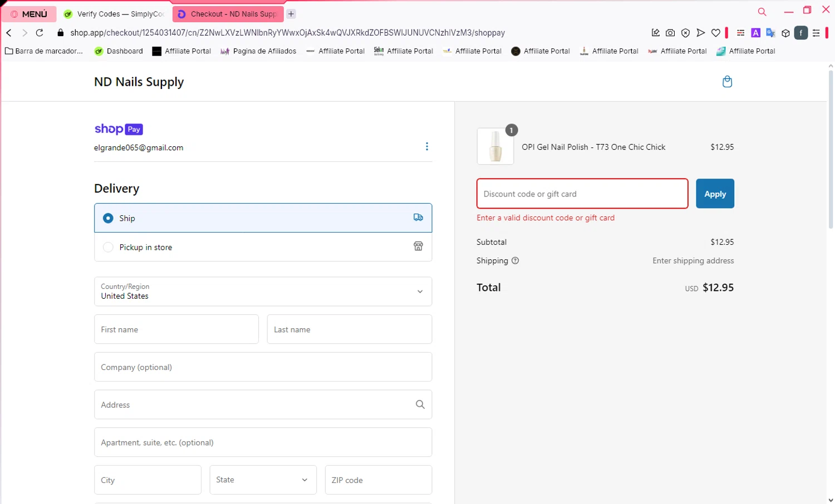The image size is (835, 504).
Task: Take a snapshot with the camera icon
Action: pyautogui.click(x=670, y=33)
